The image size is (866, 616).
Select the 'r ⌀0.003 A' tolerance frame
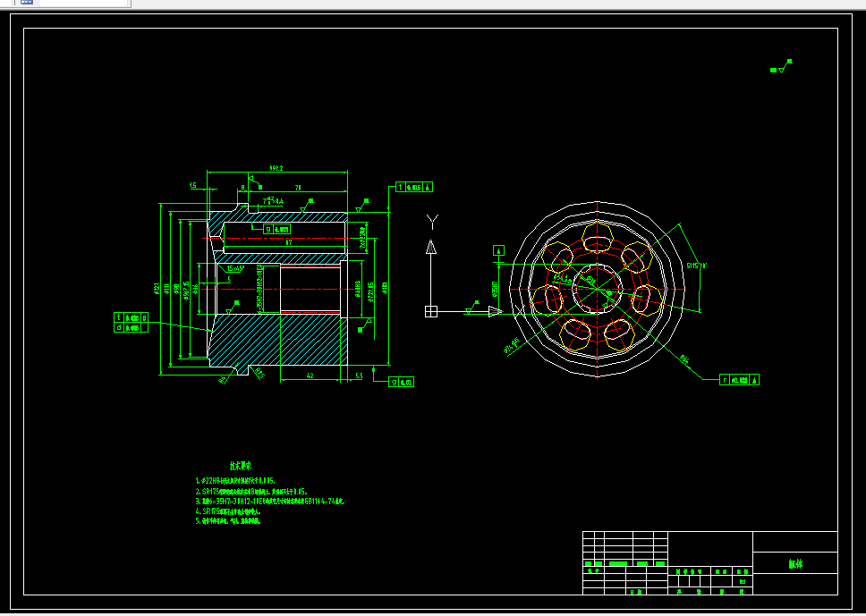(740, 380)
